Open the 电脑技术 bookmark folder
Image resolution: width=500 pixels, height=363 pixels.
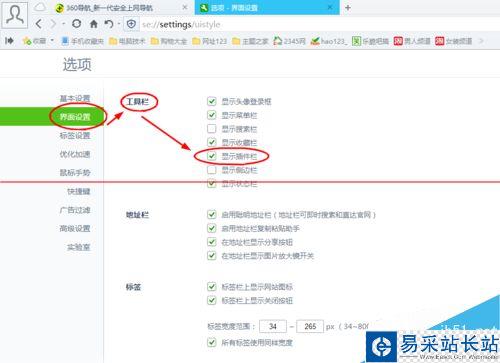click(127, 41)
